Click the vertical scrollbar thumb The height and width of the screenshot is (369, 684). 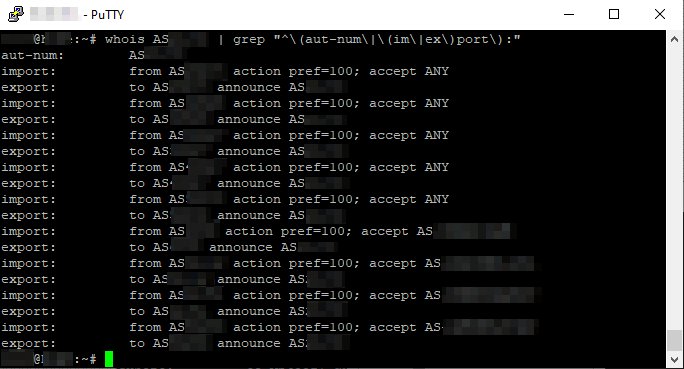coord(674,340)
